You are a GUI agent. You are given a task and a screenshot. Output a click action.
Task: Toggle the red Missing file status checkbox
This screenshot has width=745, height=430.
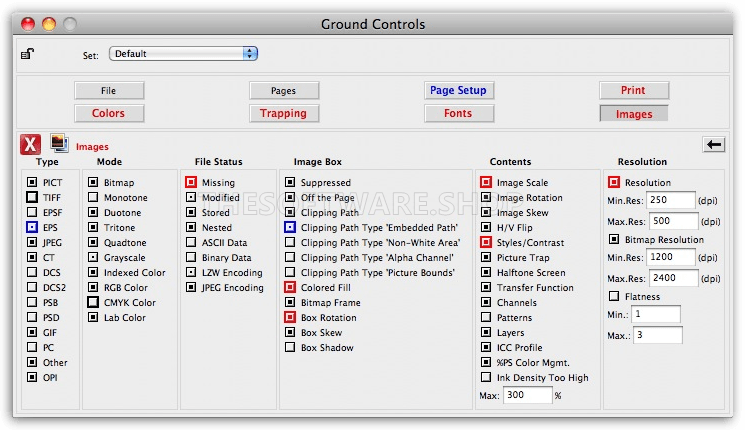(x=191, y=182)
